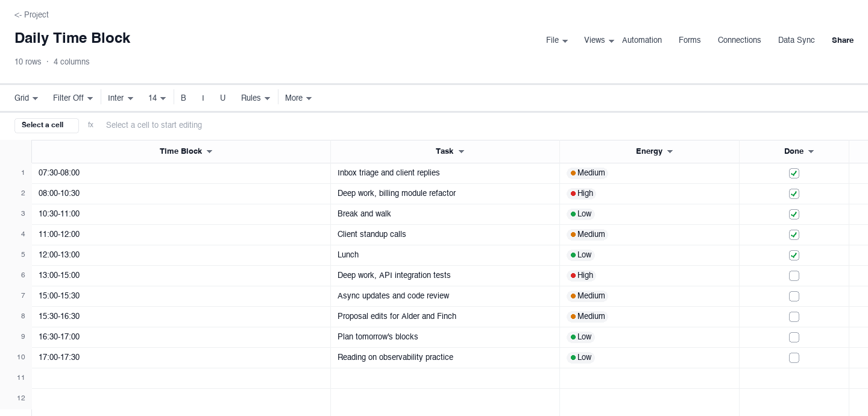Open the Data Sync menu item

[796, 40]
